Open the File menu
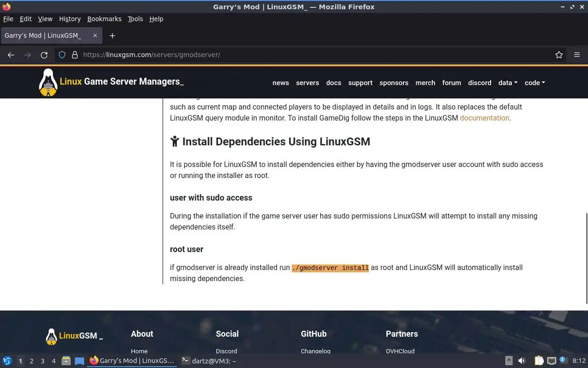 [8, 19]
